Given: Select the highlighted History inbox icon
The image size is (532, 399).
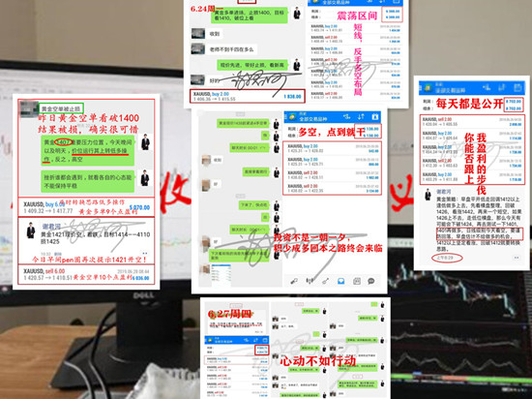Looking at the screenshot, I should (341, 281).
